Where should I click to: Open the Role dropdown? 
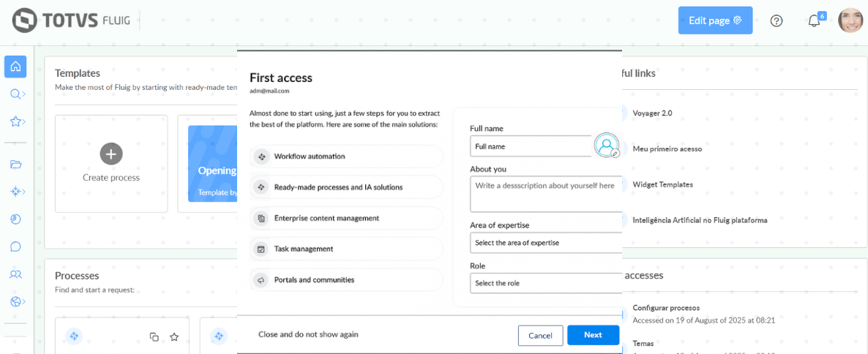[x=545, y=283]
